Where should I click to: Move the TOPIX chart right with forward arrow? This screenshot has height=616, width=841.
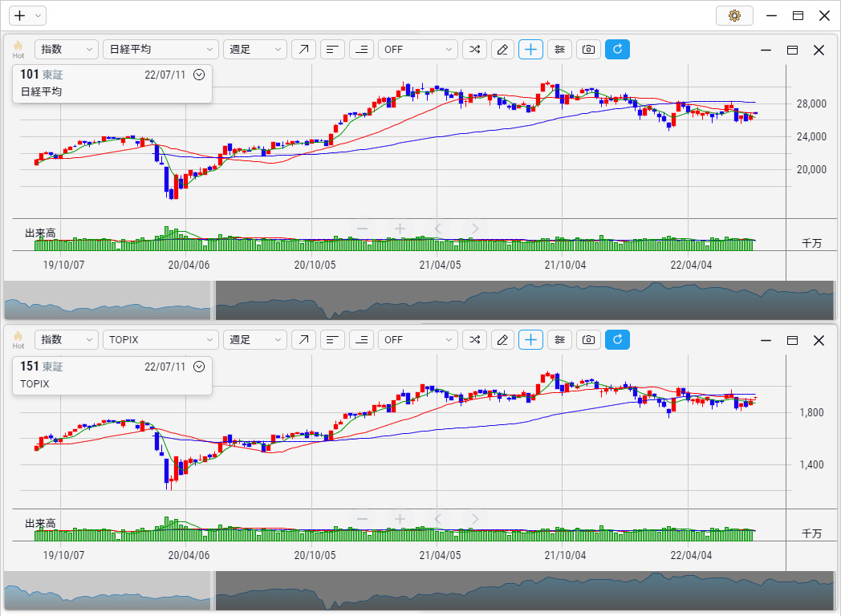point(475,519)
